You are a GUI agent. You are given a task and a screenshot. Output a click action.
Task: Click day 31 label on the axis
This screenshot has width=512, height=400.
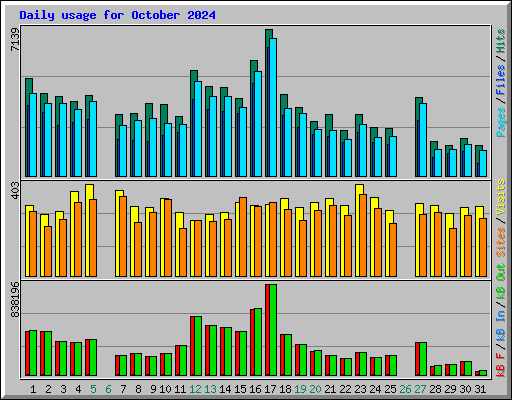480,389
